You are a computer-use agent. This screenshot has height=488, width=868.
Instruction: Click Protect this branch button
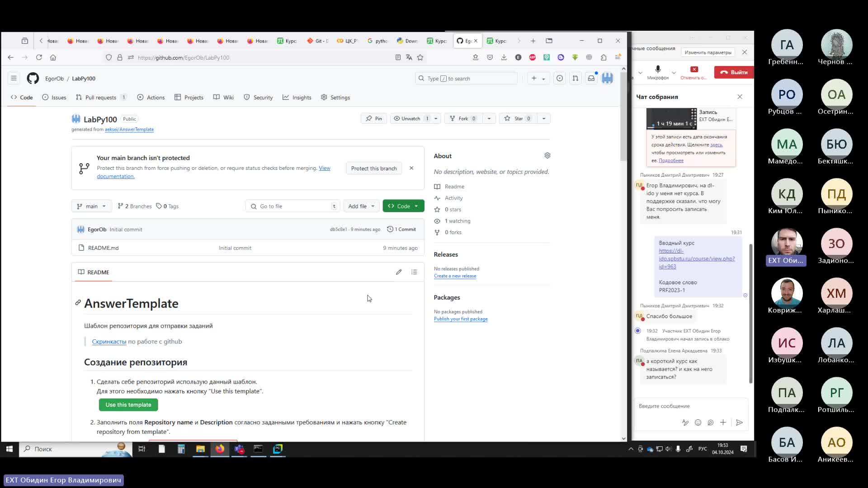coord(374,168)
